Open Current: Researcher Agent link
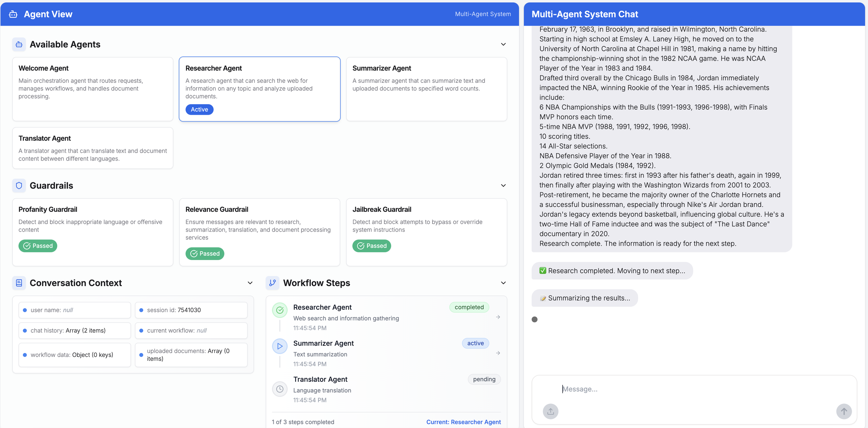 [x=463, y=422]
